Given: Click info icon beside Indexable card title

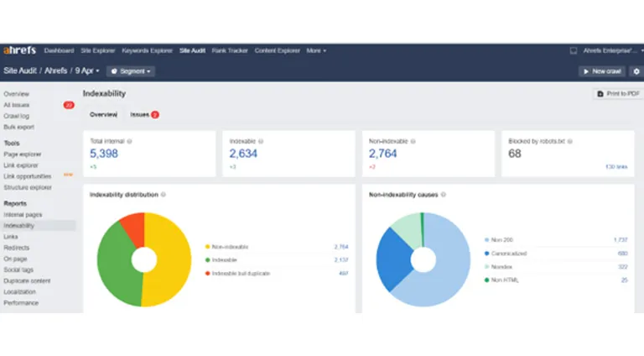Looking at the screenshot, I should (261, 141).
